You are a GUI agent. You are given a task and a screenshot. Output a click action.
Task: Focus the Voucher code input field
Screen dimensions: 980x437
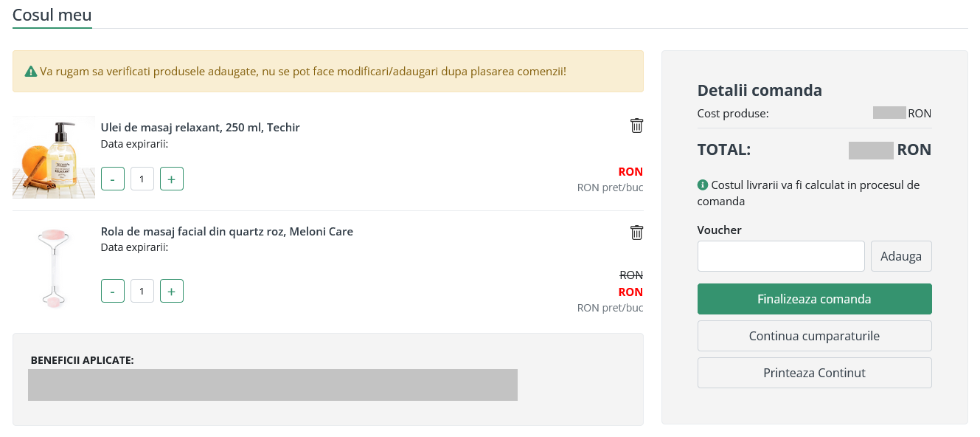(x=781, y=256)
